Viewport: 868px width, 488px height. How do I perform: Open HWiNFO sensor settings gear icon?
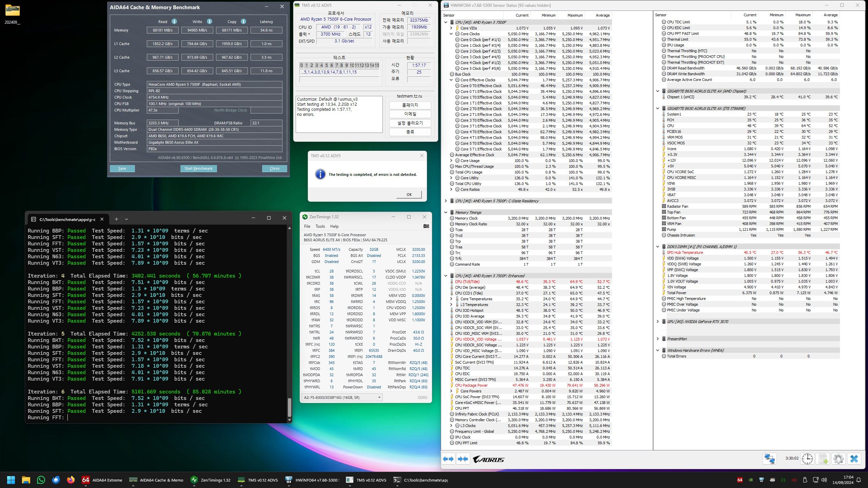pos(838,459)
